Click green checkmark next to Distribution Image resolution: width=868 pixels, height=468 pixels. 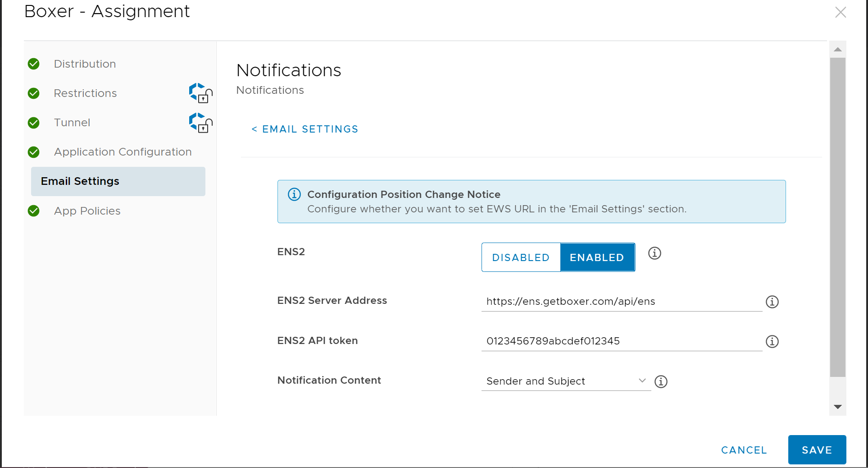(x=34, y=64)
